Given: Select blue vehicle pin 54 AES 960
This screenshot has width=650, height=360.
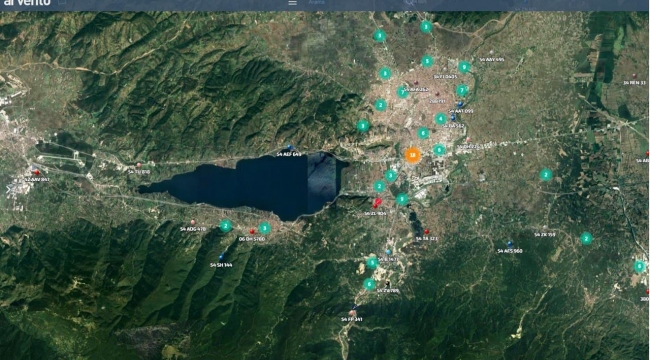Looking at the screenshot, I should [x=510, y=244].
